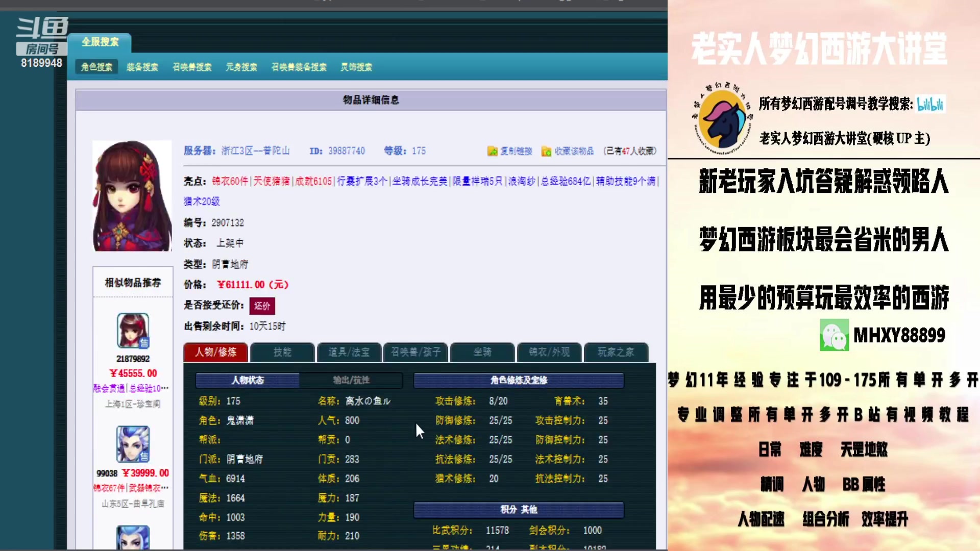Click the 融会贯通 highlight text link
The image size is (980, 551).
[109, 388]
